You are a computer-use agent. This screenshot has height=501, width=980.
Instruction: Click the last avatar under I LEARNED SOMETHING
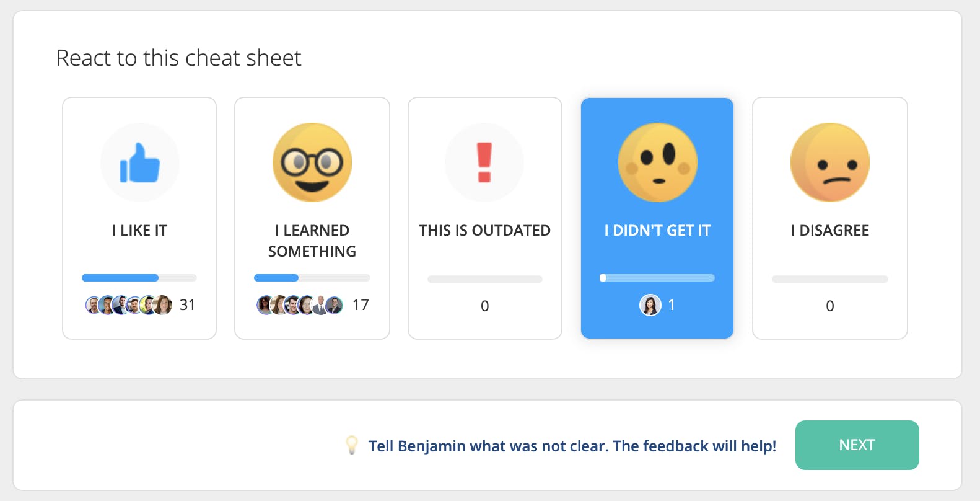click(x=335, y=305)
